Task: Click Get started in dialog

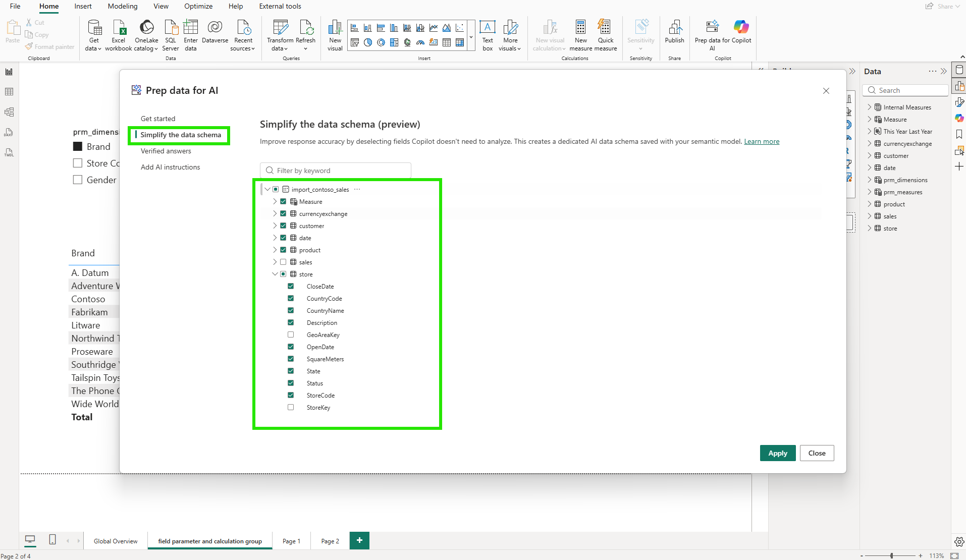Action: (x=158, y=119)
